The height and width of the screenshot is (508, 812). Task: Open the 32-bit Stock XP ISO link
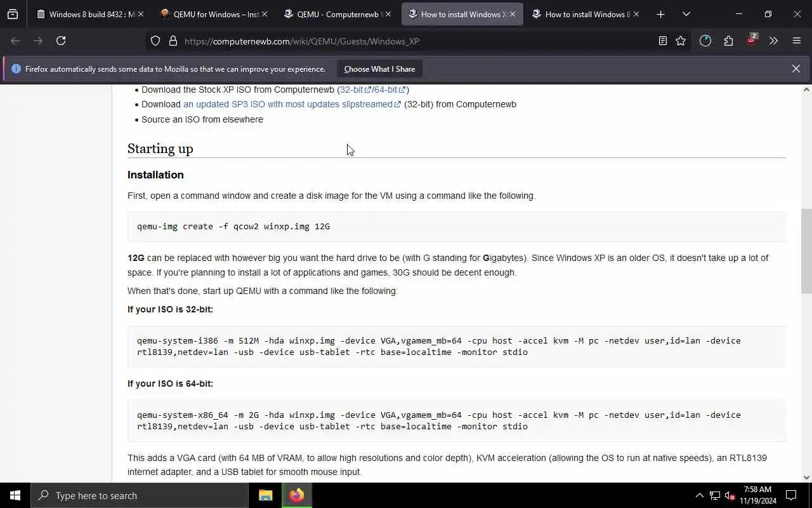point(355,90)
